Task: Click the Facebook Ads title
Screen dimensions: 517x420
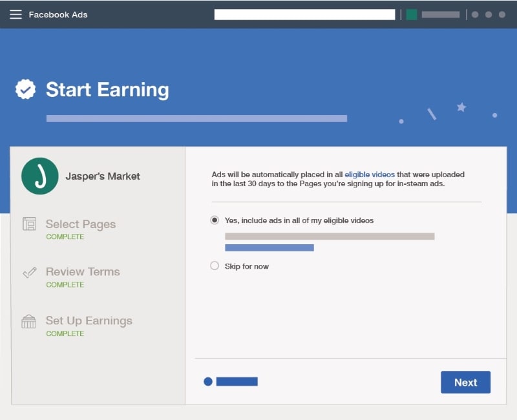Action: (x=58, y=14)
